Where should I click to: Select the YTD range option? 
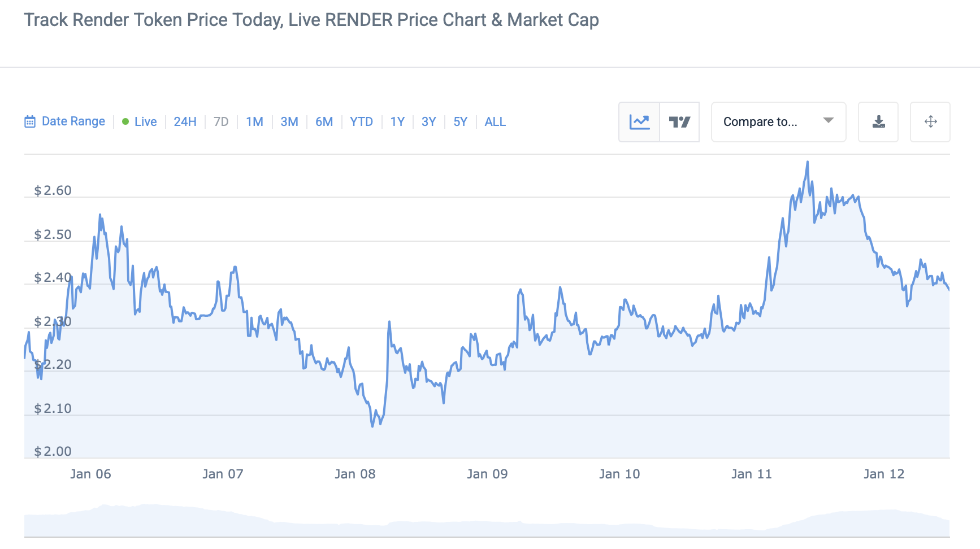[361, 122]
